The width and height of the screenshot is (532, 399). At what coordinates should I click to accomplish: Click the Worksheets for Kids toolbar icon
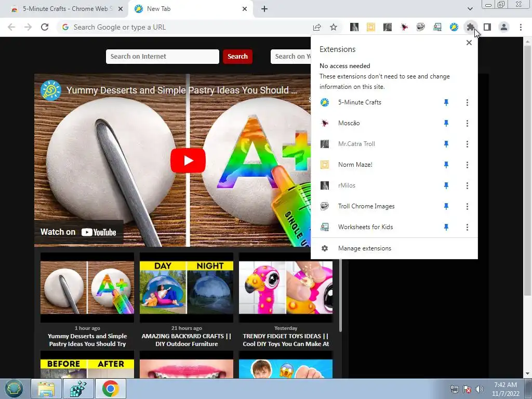click(x=437, y=27)
